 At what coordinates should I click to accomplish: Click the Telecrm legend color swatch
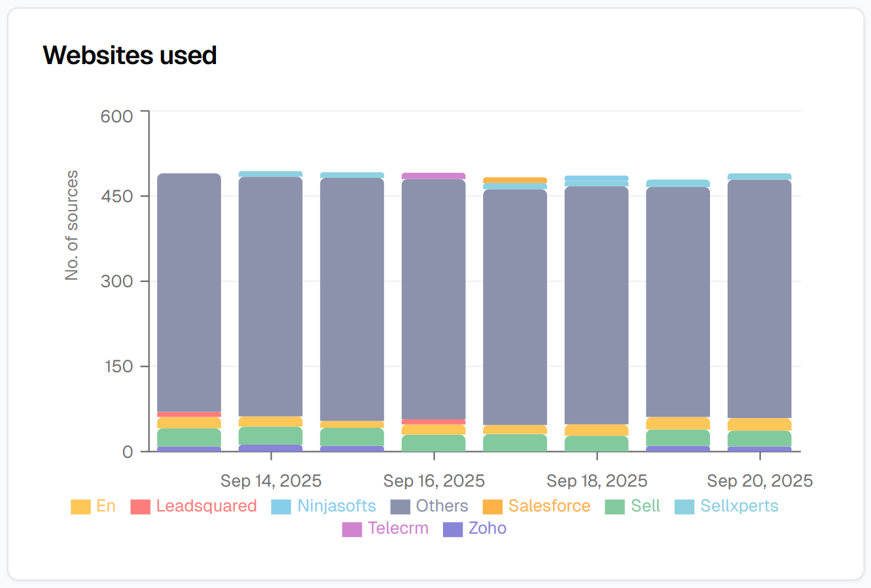pyautogui.click(x=351, y=529)
